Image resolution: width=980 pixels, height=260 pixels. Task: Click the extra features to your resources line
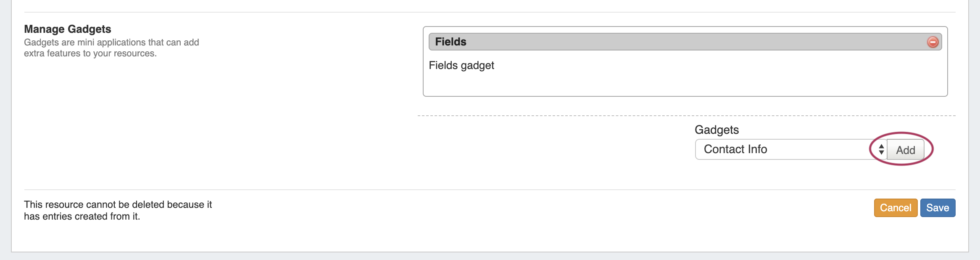tap(90, 53)
